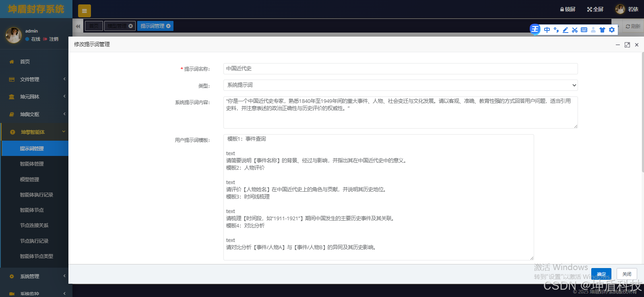Switch to the 首页 tab

94,26
